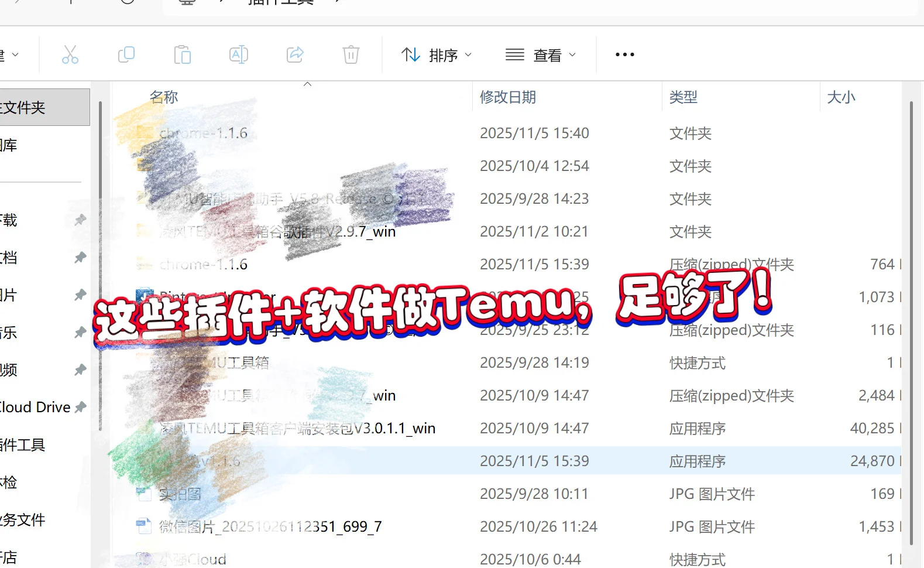
Task: Open the 排序 sort dropdown
Action: [437, 55]
